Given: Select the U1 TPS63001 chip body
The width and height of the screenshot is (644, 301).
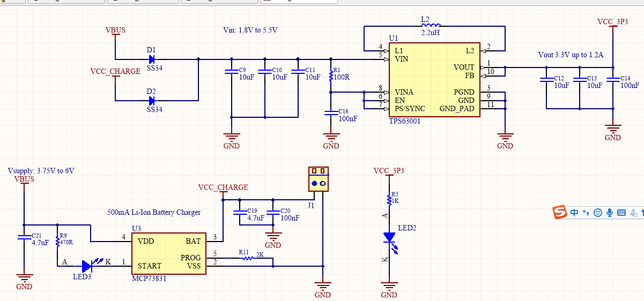Looking at the screenshot, I should (x=434, y=80).
